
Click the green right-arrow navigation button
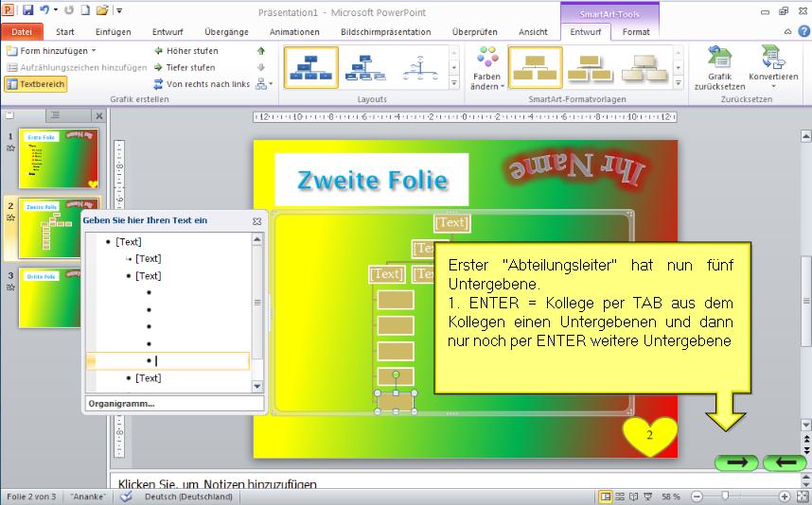pos(736,462)
